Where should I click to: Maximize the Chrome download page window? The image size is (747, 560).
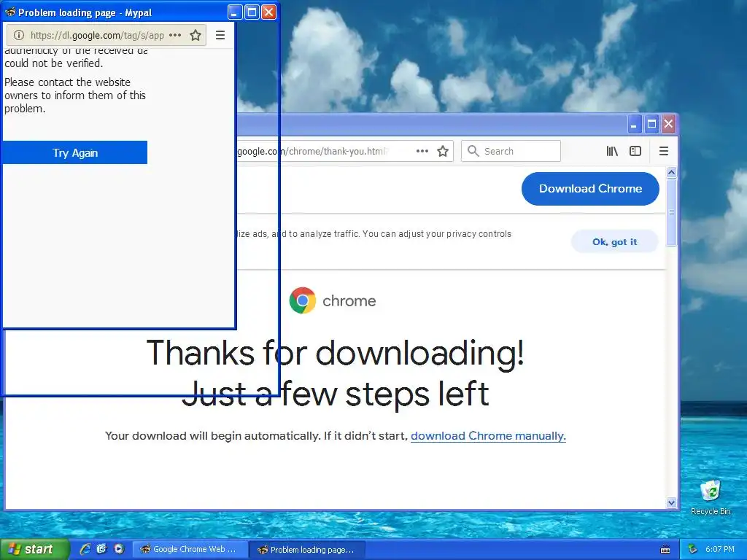[x=651, y=125]
